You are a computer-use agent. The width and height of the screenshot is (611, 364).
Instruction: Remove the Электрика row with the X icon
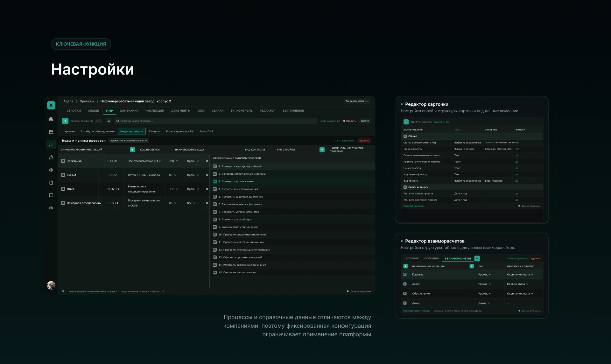click(x=207, y=161)
